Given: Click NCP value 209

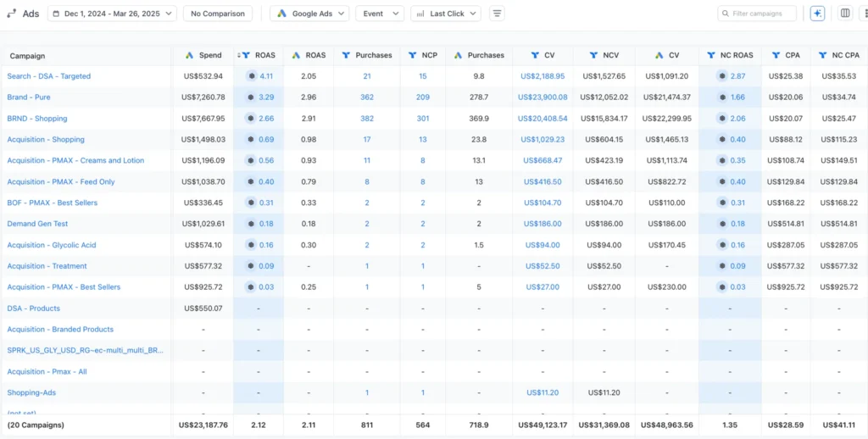Looking at the screenshot, I should [x=423, y=97].
